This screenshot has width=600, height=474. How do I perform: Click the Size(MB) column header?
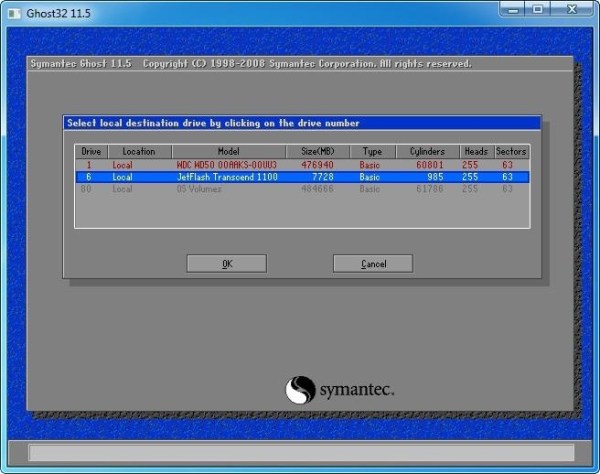315,151
